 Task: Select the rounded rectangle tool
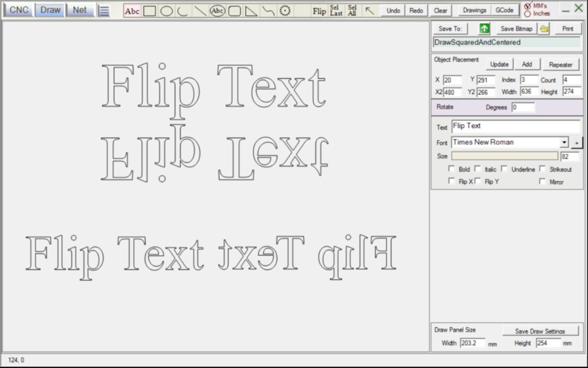[234, 11]
